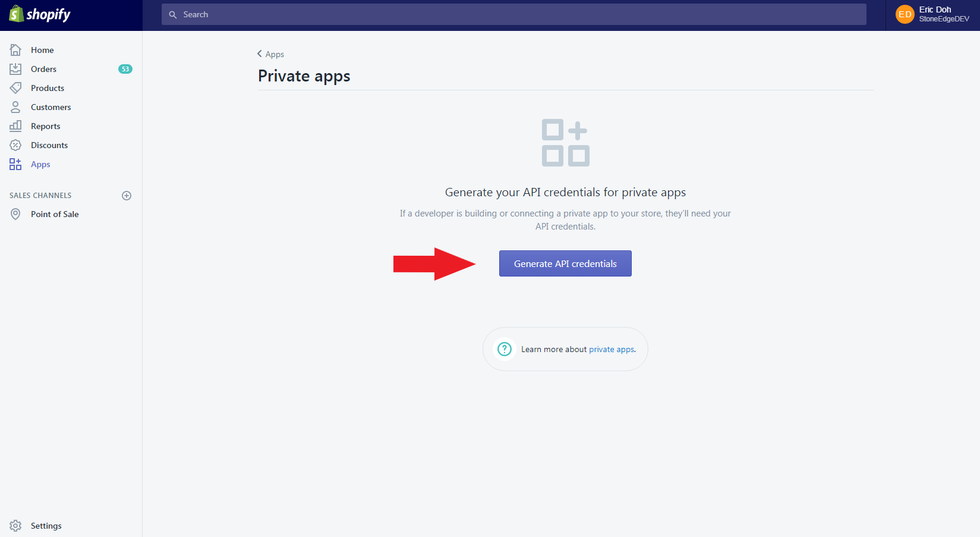The width and height of the screenshot is (980, 537).
Task: Add a sales channel with plus icon
Action: [x=127, y=196]
